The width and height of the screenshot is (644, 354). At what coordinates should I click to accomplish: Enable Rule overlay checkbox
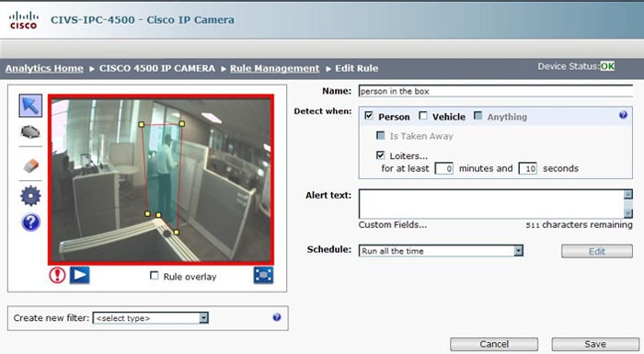pyautogui.click(x=154, y=276)
